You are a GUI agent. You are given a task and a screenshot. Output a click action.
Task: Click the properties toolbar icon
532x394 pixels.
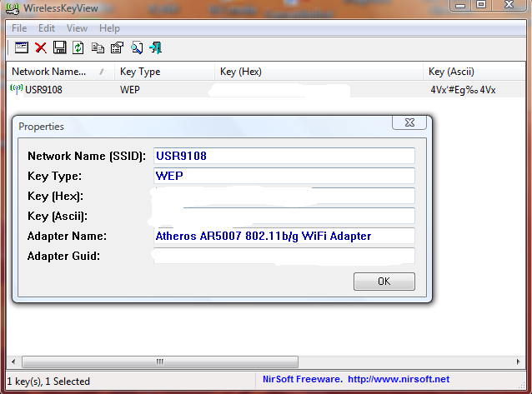coord(117,47)
